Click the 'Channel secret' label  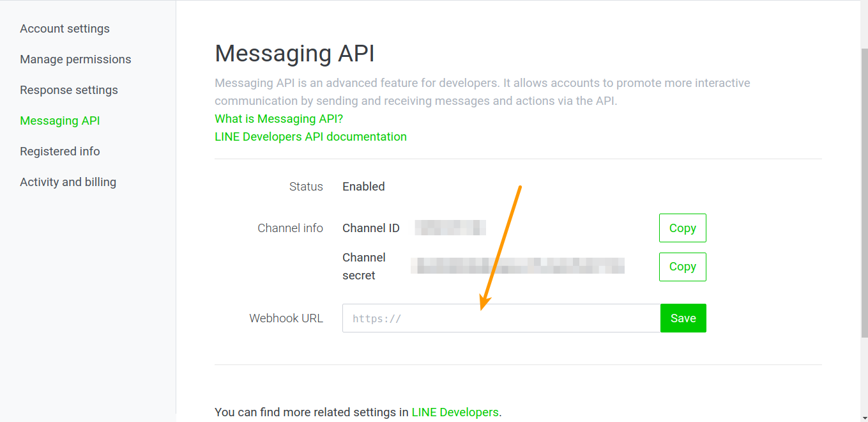[x=364, y=267]
